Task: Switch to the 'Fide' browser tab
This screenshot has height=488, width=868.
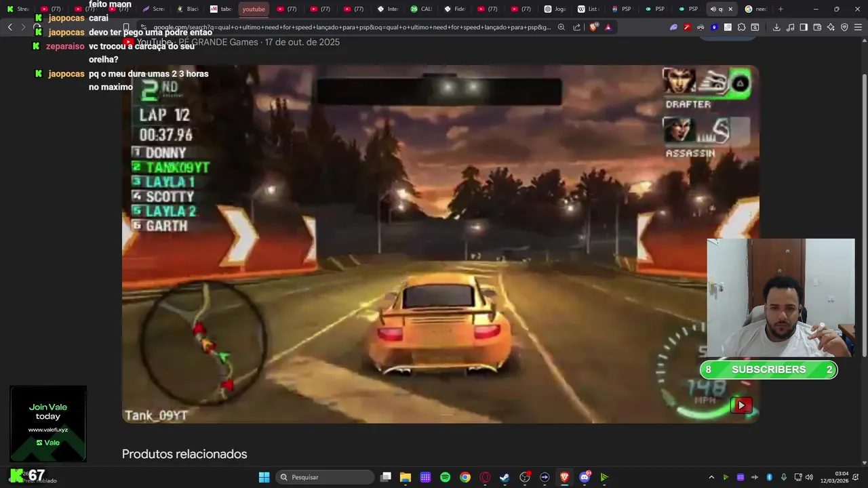Action: tap(456, 9)
